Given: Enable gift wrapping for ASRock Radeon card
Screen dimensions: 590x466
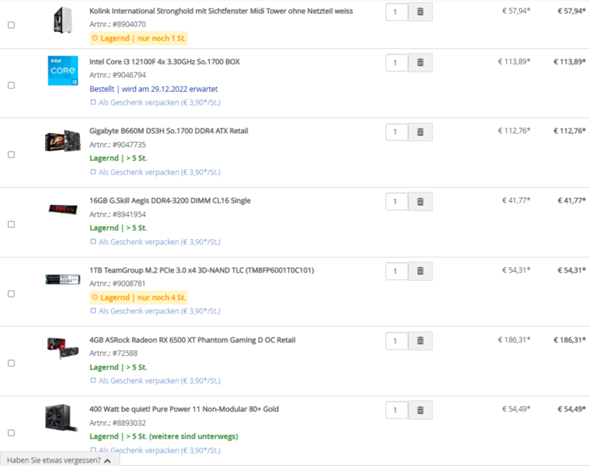Looking at the screenshot, I should [93, 380].
